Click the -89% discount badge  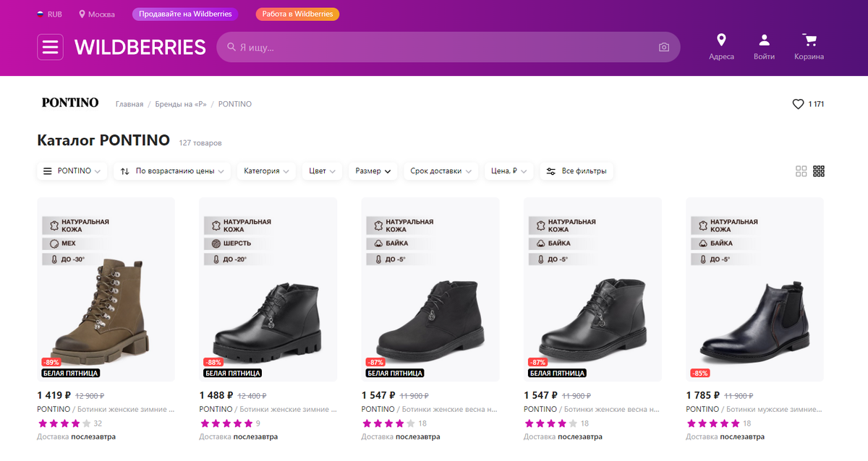coord(51,362)
